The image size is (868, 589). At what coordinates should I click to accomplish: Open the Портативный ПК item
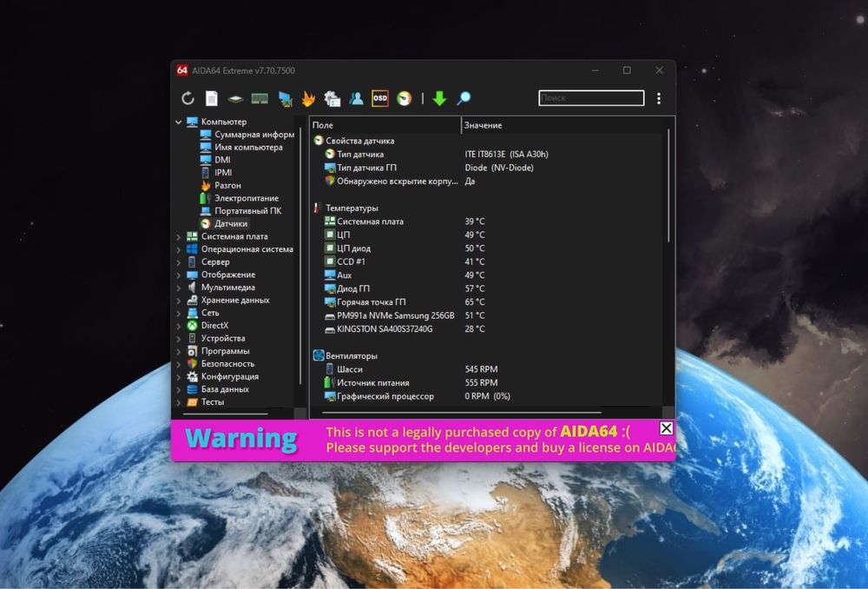coord(240,210)
